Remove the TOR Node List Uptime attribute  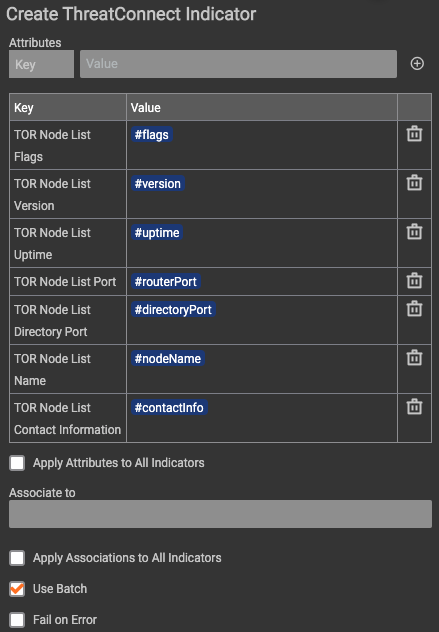tap(414, 232)
